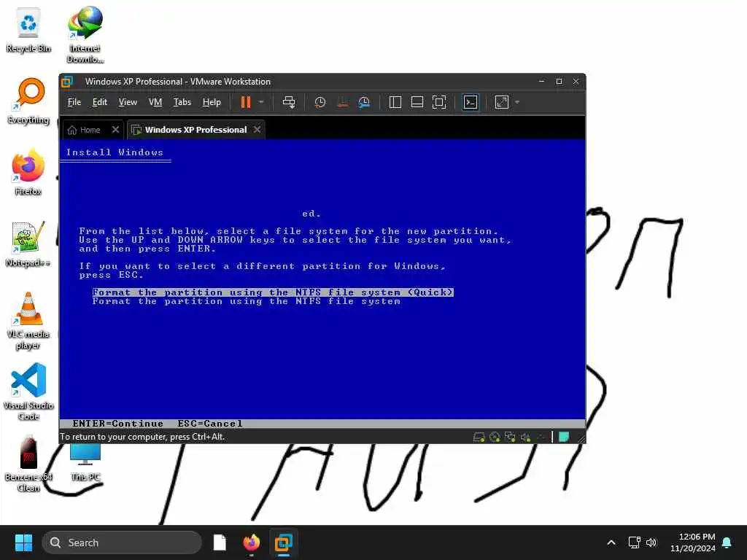Close the Windows XP Professional tab
The width and height of the screenshot is (747, 560).
click(258, 130)
